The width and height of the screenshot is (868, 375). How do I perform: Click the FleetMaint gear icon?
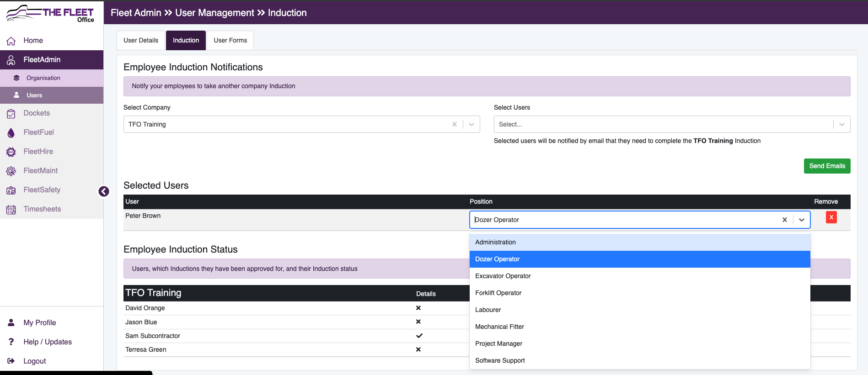click(x=11, y=171)
